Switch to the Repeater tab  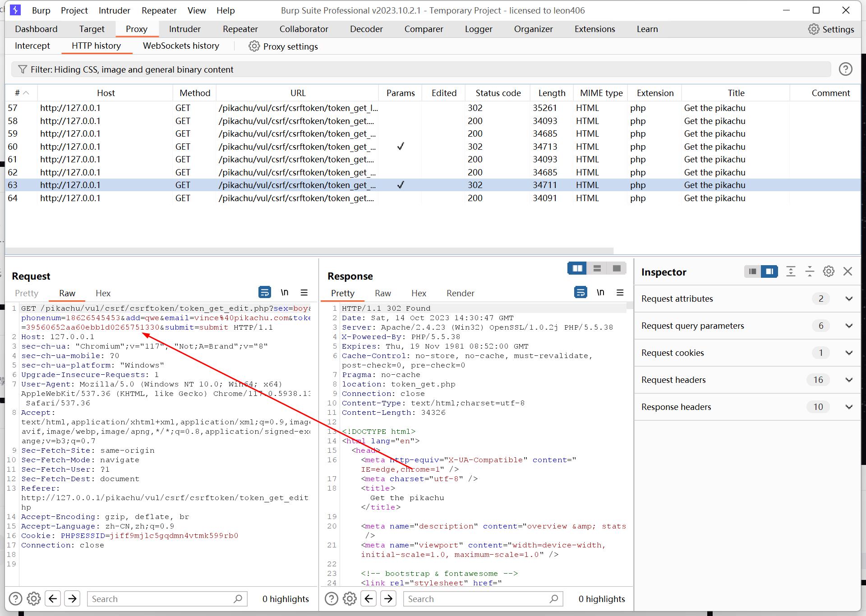tap(240, 29)
